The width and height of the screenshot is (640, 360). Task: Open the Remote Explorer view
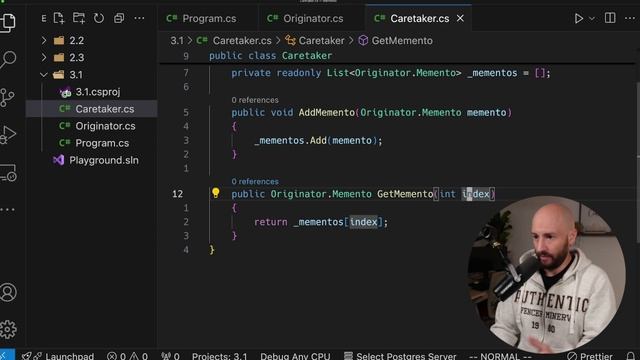7,172
